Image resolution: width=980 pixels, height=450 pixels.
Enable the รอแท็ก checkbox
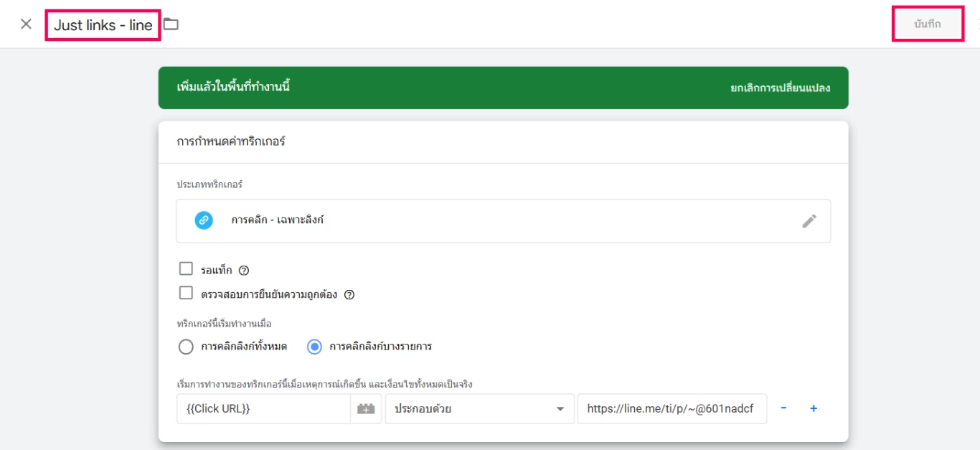pyautogui.click(x=187, y=269)
